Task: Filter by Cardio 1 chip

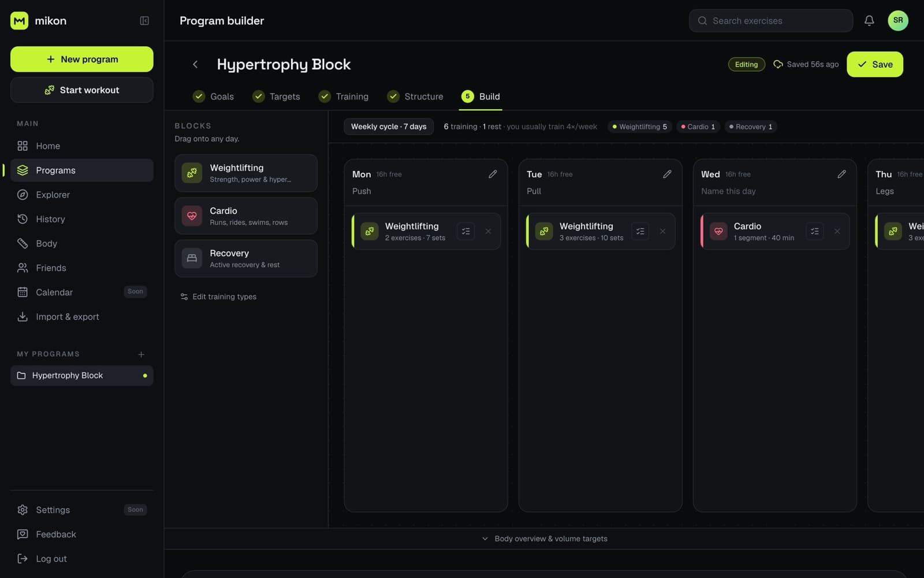Action: tap(698, 127)
